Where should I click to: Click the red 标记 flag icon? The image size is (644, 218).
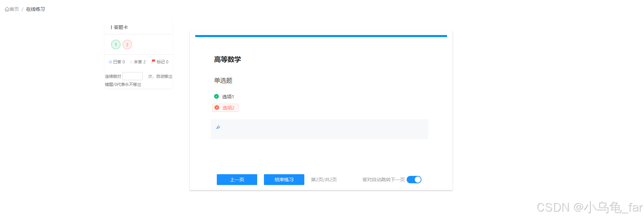click(154, 62)
